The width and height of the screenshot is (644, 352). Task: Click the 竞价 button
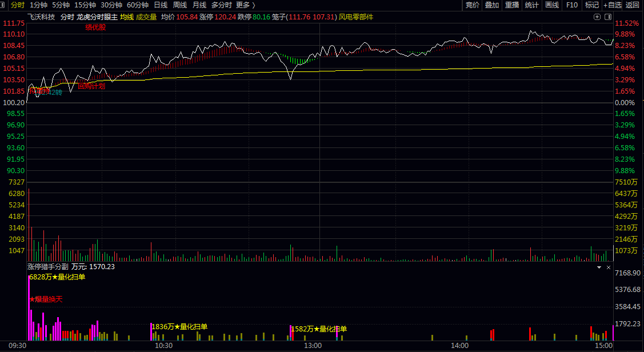tap(473, 5)
